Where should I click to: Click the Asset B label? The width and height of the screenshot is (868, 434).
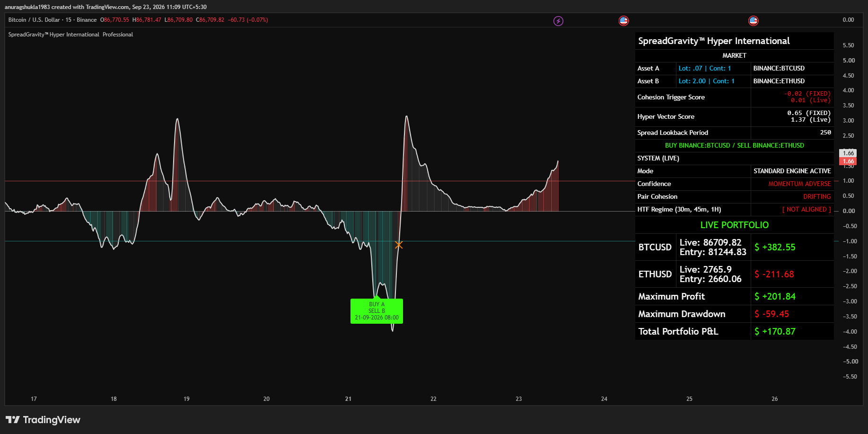[x=648, y=81]
